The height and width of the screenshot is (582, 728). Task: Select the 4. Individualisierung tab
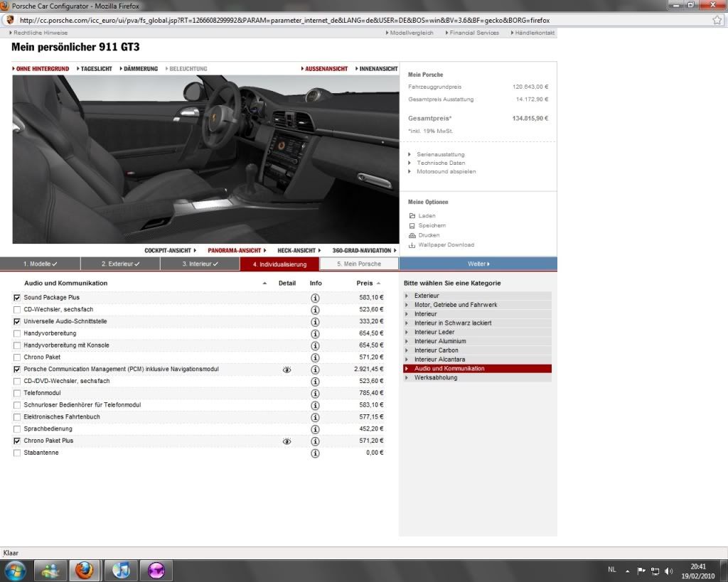pos(279,264)
